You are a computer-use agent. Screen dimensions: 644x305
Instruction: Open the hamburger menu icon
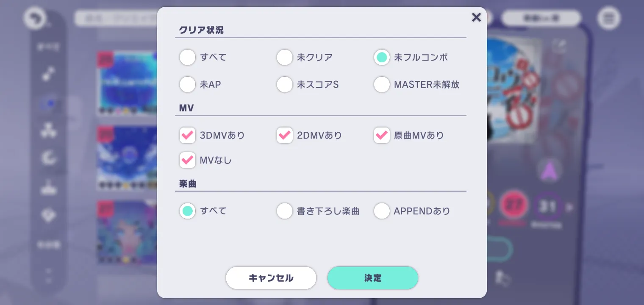(608, 19)
